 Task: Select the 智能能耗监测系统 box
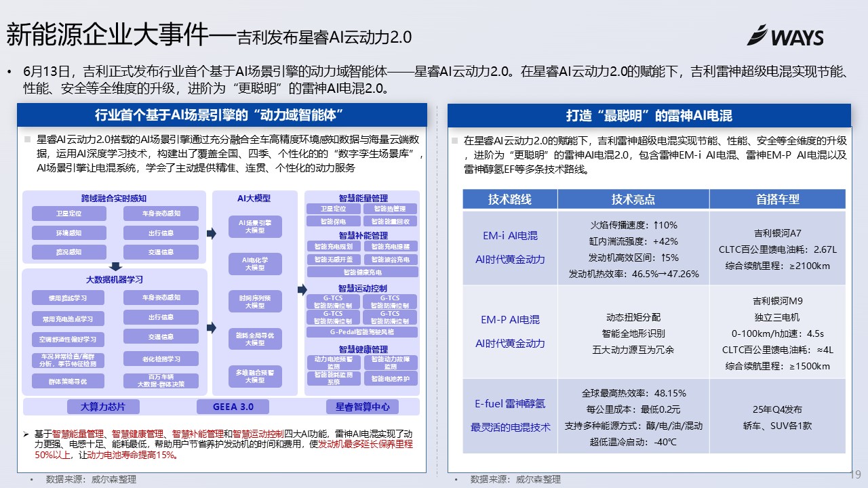[x=333, y=379]
